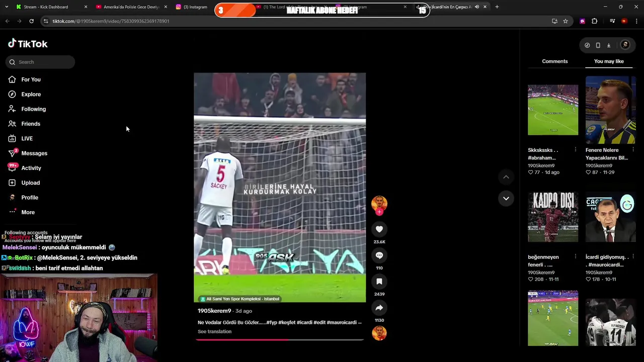Open options for beğenmeyen fenerli video
This screenshot has width=644, height=362.
[575, 257]
